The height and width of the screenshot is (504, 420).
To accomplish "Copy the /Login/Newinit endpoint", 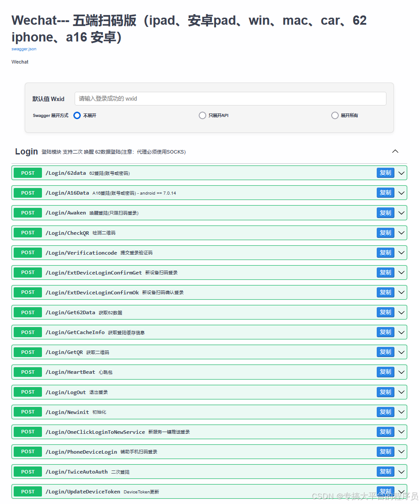I will (385, 412).
